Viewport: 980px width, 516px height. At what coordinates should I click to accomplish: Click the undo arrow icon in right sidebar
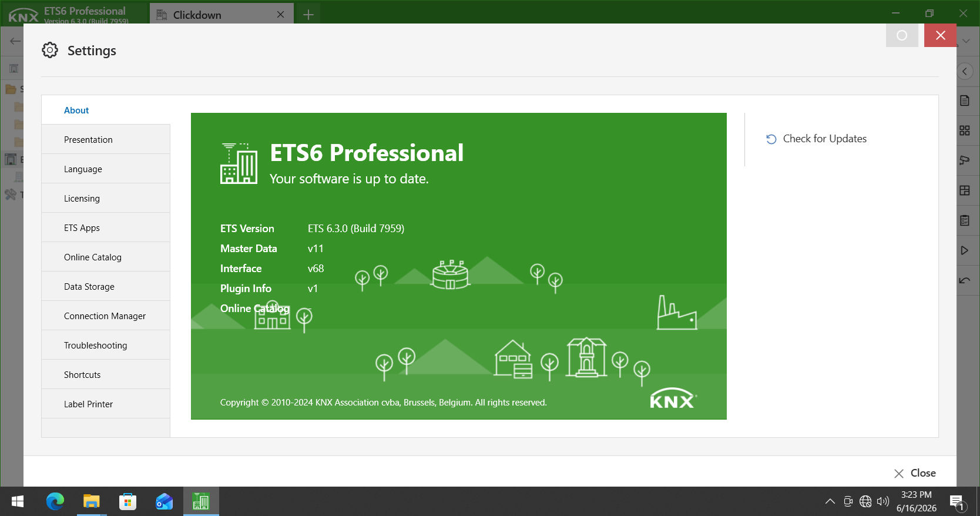click(965, 280)
